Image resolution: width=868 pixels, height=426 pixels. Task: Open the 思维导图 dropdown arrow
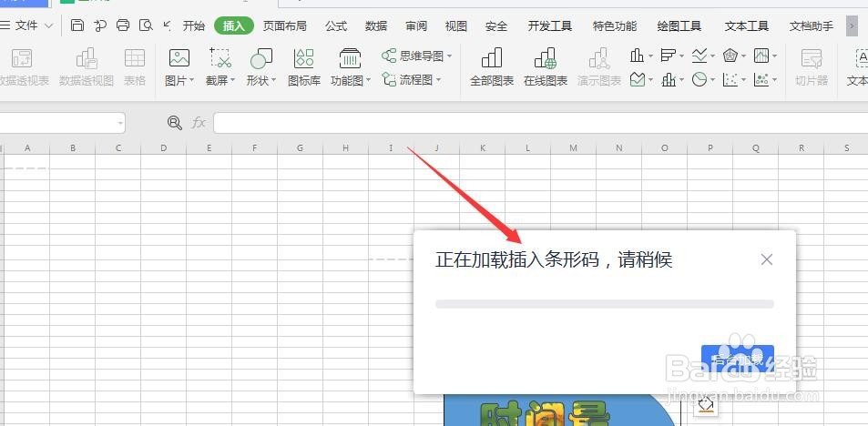pyautogui.click(x=450, y=56)
